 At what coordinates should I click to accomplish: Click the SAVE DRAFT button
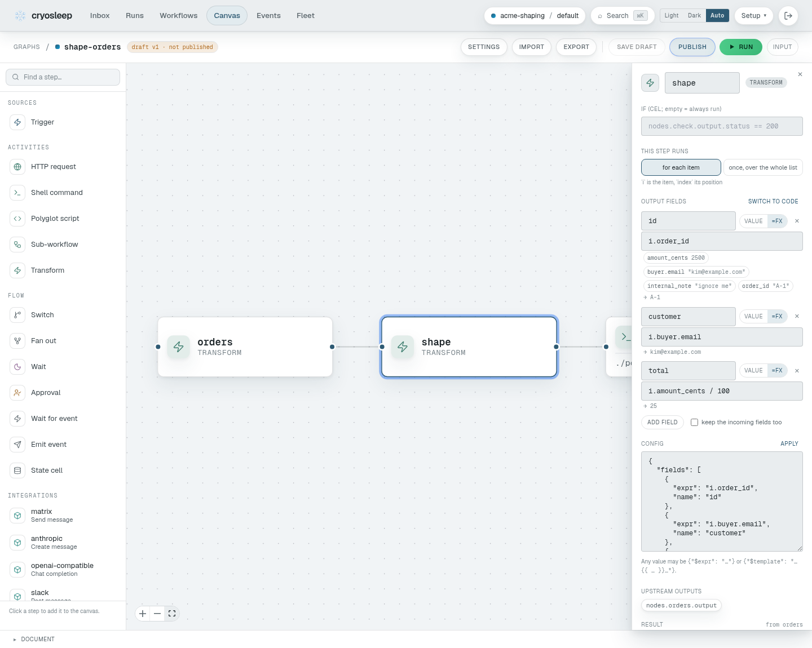pos(637,47)
